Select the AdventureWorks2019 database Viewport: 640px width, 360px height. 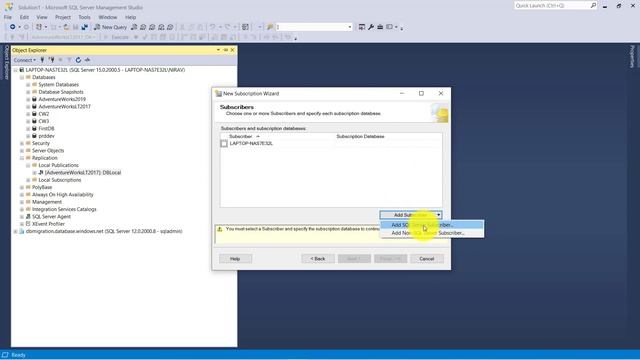coord(62,99)
